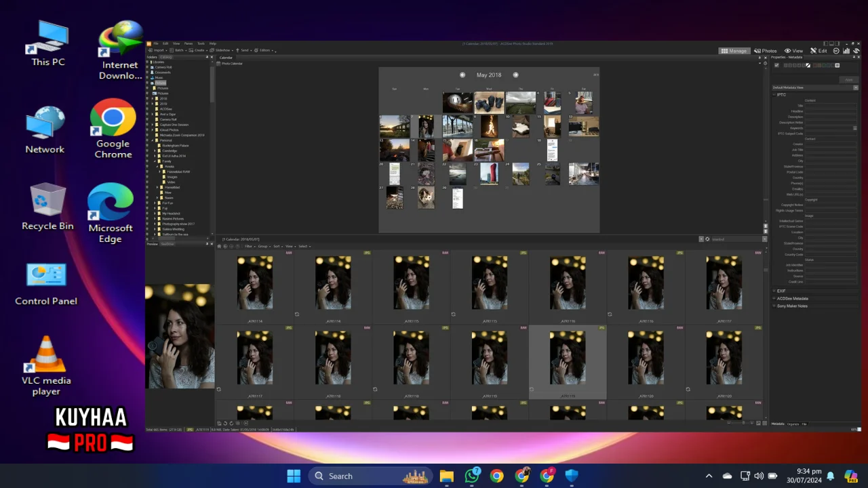Screen dimensions: 868x488
Task: Open the cat photo calendar thumbnail
Action: (x=426, y=198)
